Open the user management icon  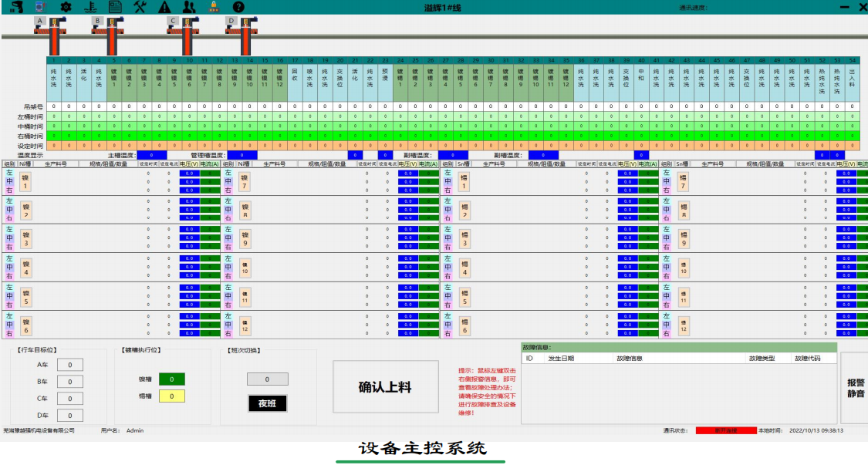point(190,7)
